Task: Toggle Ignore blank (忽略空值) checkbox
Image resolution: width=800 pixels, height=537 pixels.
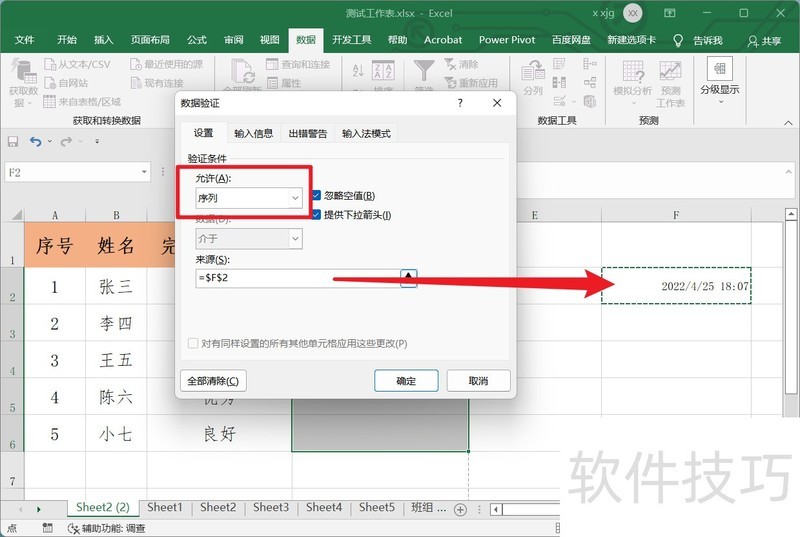Action: click(x=316, y=195)
